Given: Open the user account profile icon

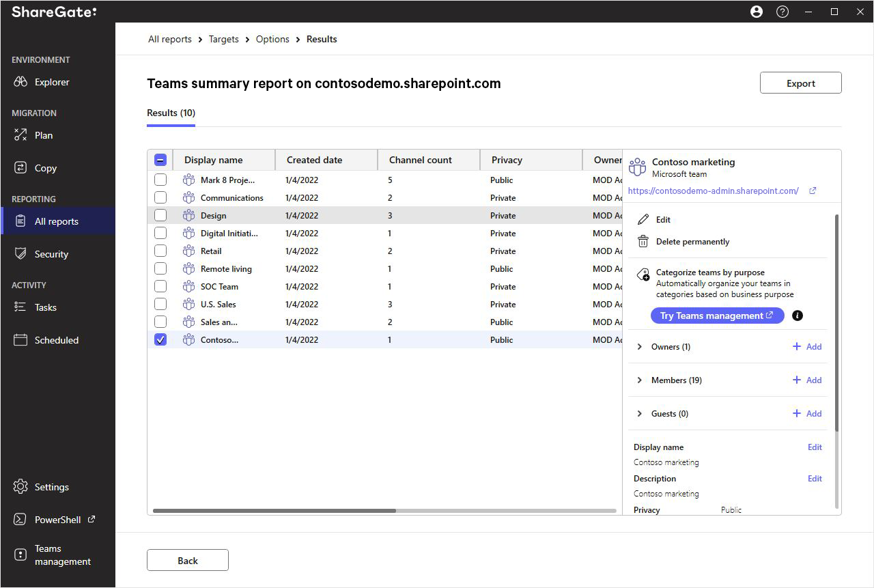Looking at the screenshot, I should [x=757, y=12].
